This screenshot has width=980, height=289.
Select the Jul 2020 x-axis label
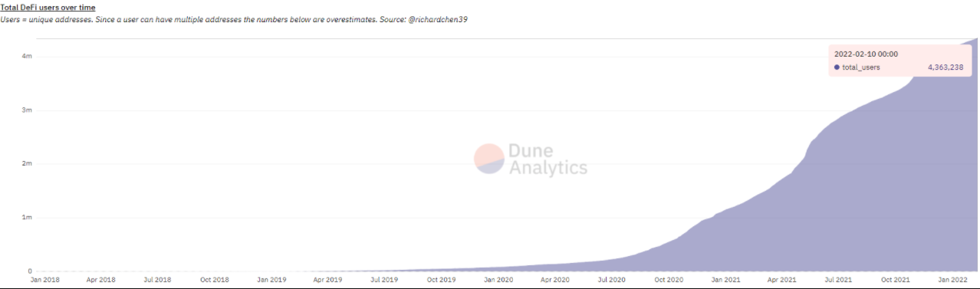[x=611, y=280]
